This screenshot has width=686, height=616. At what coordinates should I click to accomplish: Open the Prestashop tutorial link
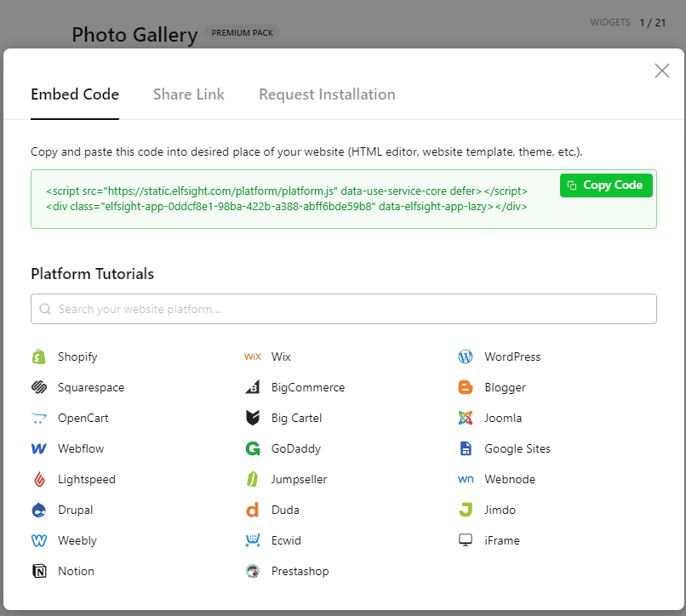[300, 571]
